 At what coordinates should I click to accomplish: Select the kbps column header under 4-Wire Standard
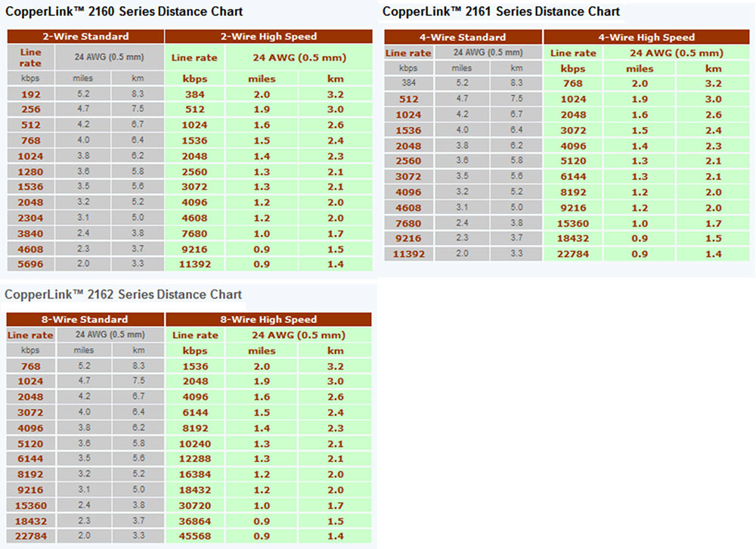409,68
